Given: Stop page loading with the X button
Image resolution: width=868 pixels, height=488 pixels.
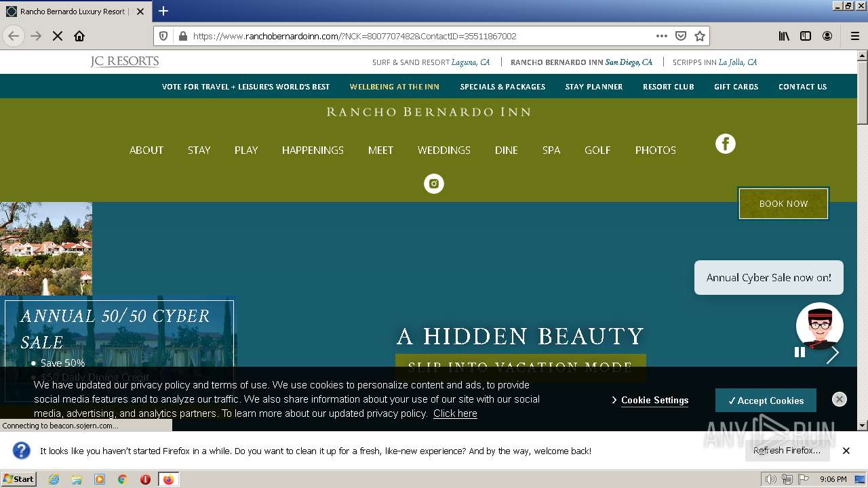Looking at the screenshot, I should (58, 36).
